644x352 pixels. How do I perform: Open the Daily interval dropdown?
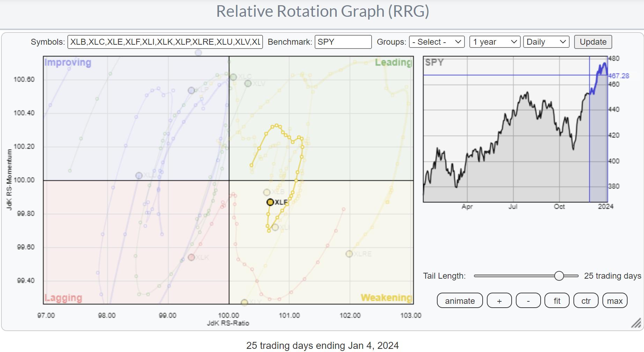[x=546, y=42]
